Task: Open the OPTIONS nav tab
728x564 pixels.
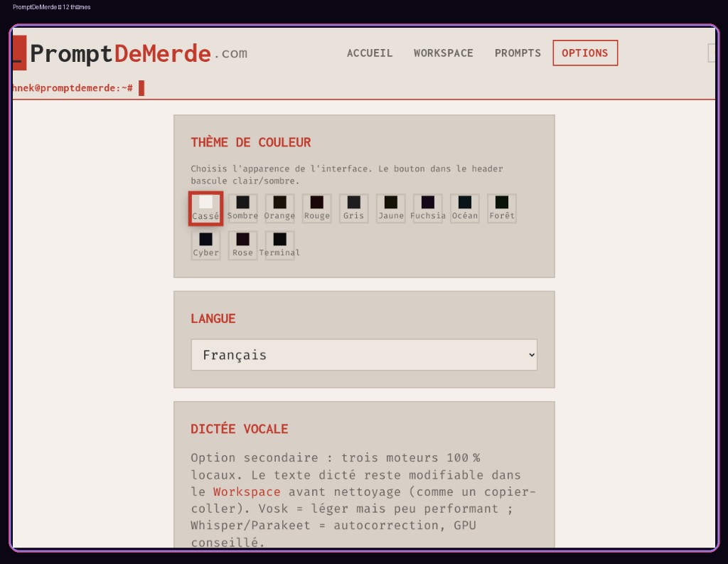Action: click(x=585, y=53)
